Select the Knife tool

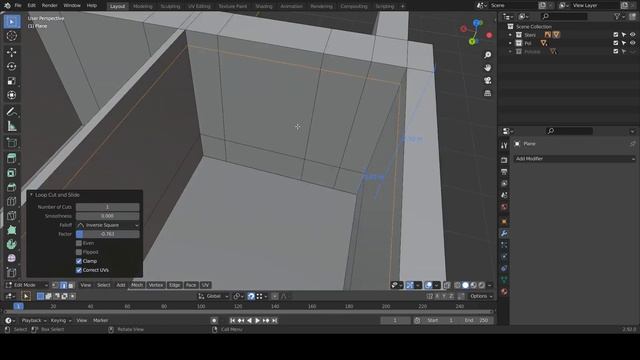point(11,216)
